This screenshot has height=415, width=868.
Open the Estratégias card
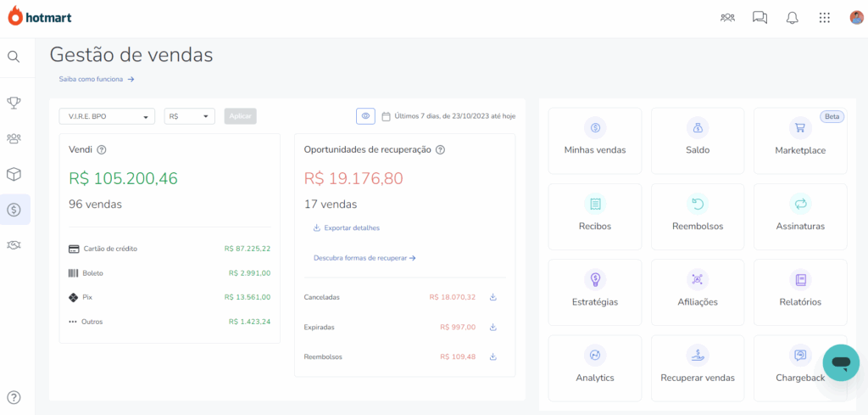(595, 293)
